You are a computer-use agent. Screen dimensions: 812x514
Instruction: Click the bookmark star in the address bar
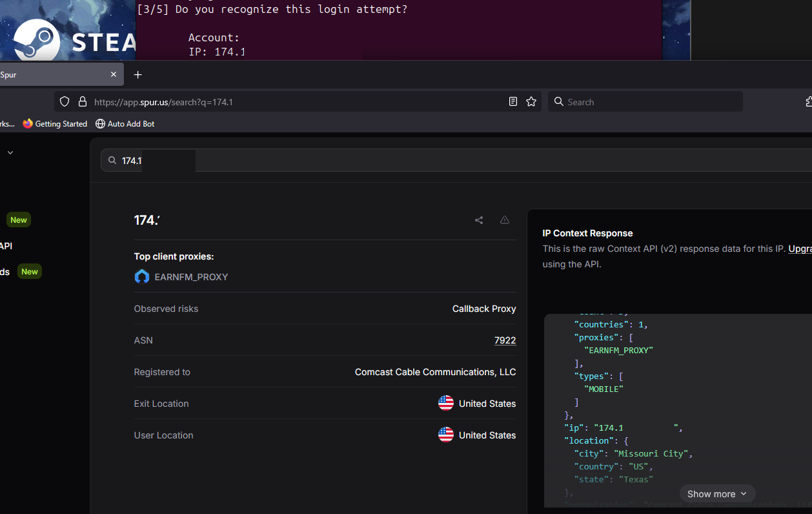[531, 102]
